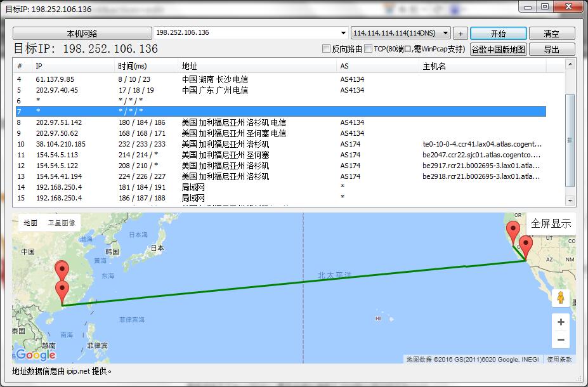Select the 地图 map type tab
Image resolution: width=588 pixels, height=387 pixels.
point(30,223)
